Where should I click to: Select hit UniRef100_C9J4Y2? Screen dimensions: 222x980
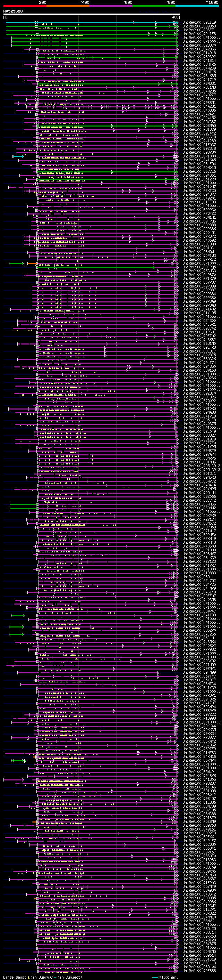point(199,133)
